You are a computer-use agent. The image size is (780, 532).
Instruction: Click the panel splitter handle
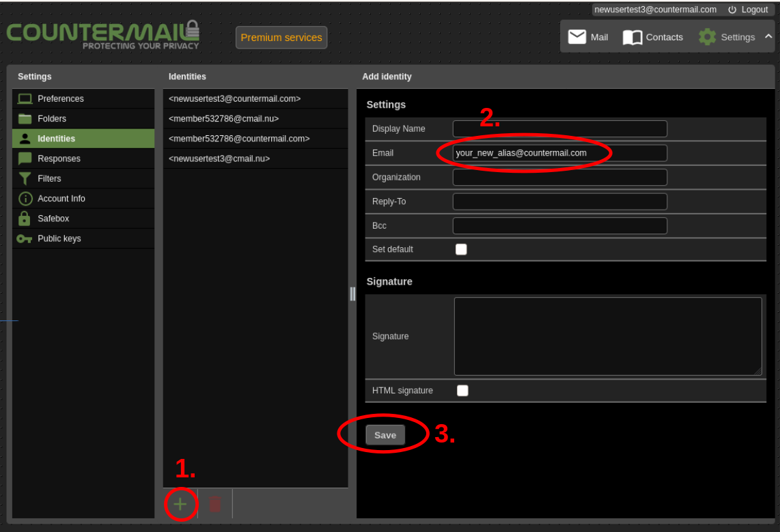pyautogui.click(x=352, y=294)
